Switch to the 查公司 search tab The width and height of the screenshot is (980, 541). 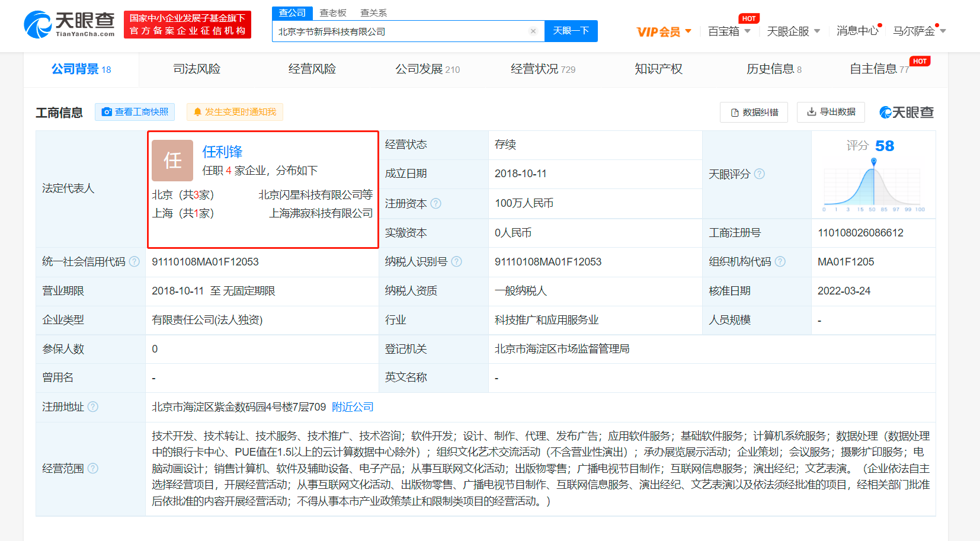[x=292, y=13]
